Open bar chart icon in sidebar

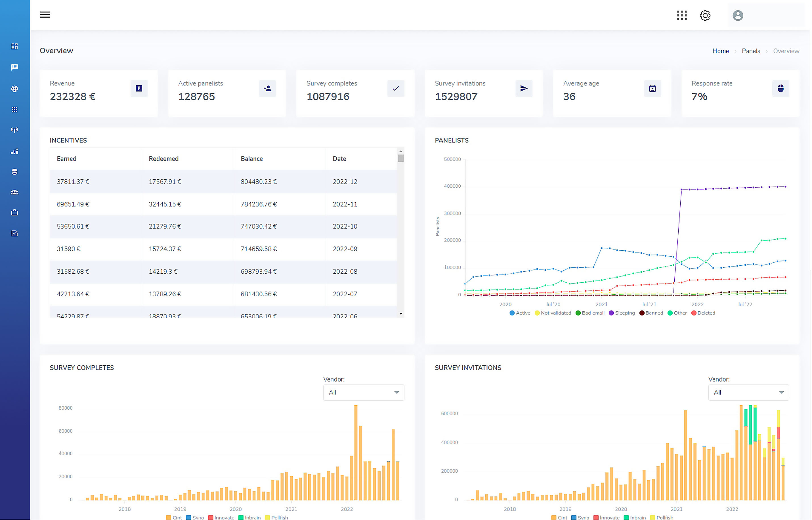(14, 151)
